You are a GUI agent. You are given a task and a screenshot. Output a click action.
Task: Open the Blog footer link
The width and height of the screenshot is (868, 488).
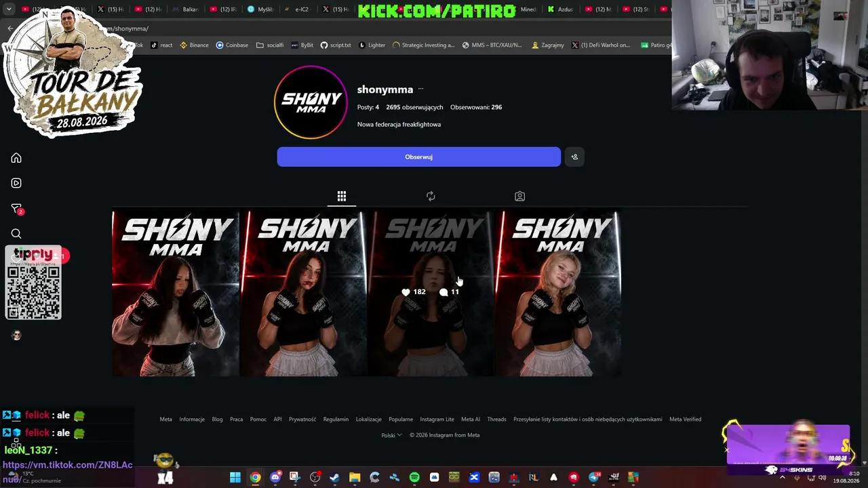(217, 420)
